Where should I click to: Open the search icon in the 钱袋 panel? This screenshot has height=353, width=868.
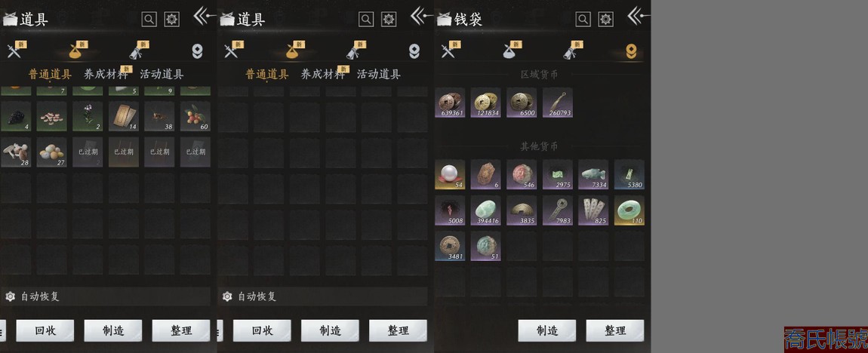click(583, 20)
